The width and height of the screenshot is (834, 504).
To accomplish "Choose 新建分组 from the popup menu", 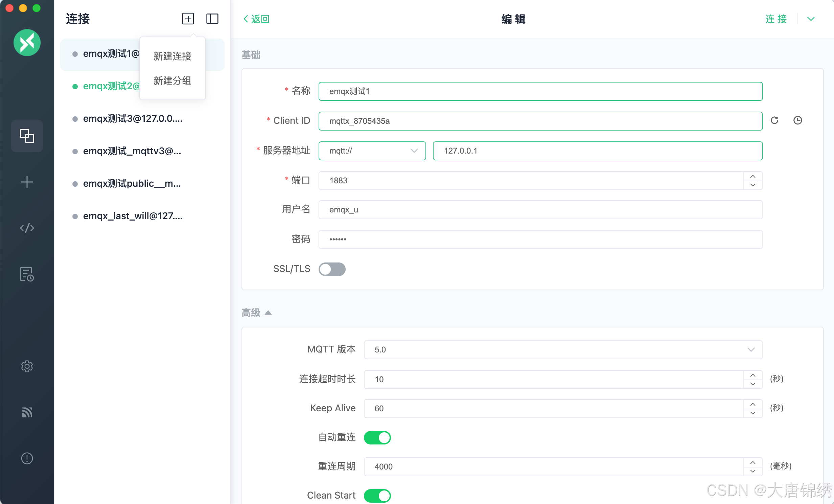I will (172, 81).
